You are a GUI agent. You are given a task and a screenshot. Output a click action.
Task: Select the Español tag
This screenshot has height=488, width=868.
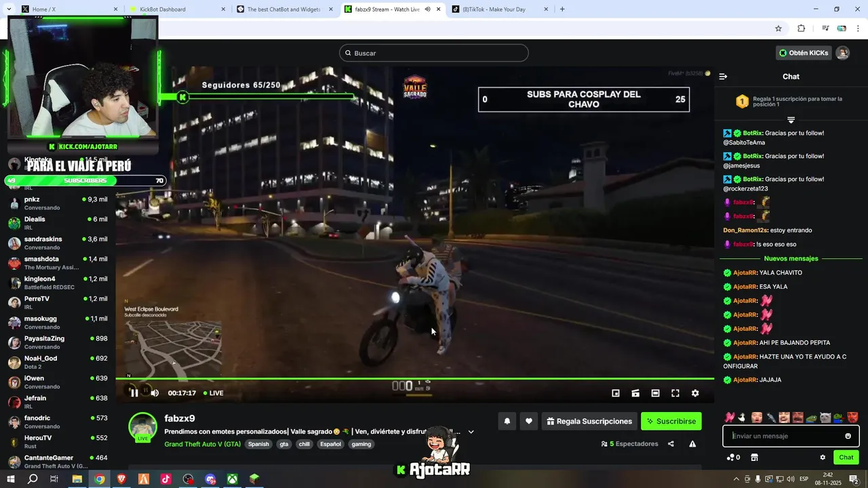point(331,444)
